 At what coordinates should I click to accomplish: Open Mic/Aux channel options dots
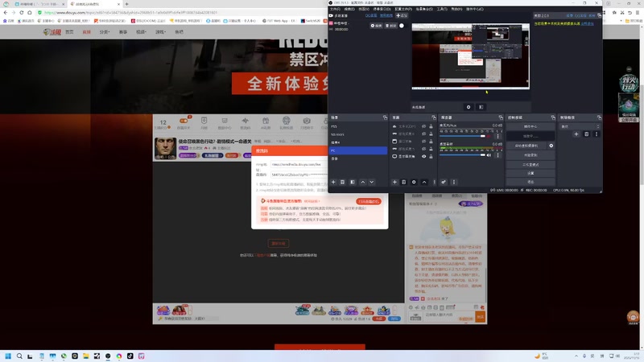coord(497,136)
